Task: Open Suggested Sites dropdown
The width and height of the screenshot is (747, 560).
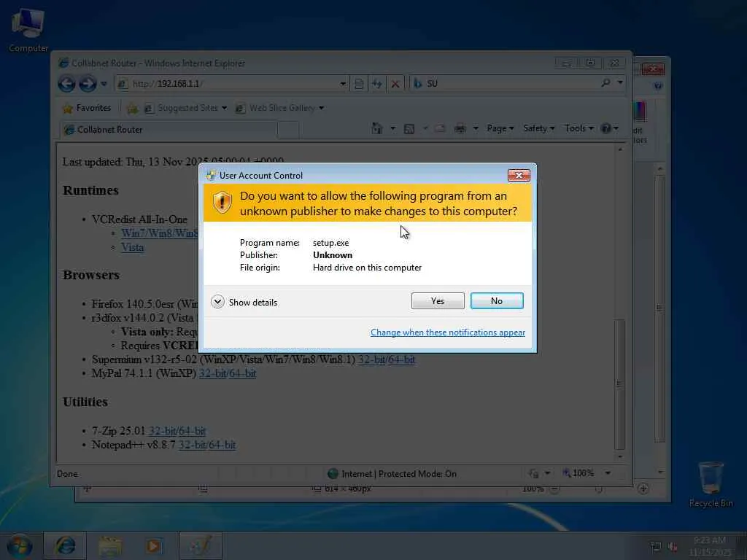Action: 186,108
